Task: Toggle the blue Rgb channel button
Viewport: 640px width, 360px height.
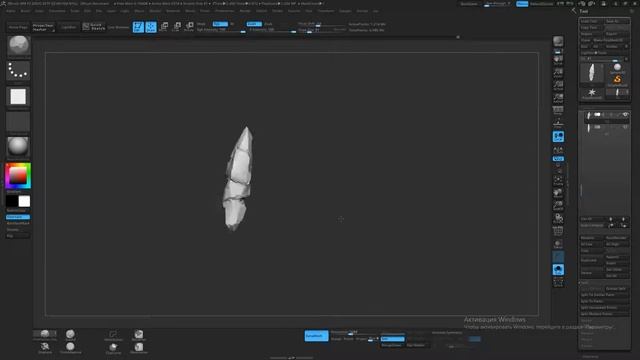Action: 220,24
